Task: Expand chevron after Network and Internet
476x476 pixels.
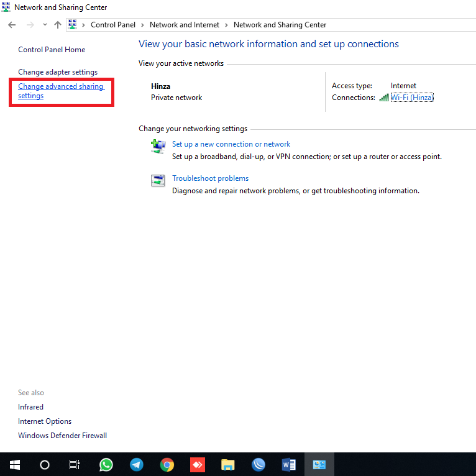Action: tap(226, 25)
